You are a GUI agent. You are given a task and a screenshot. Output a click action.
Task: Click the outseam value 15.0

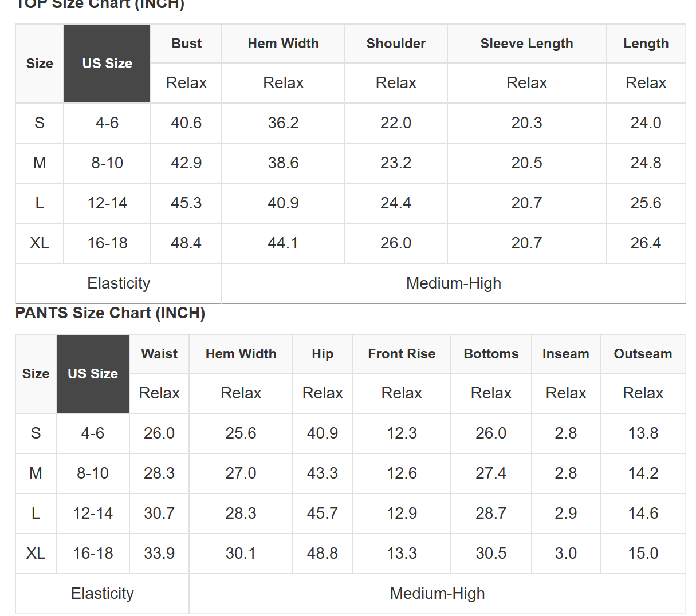[643, 554]
